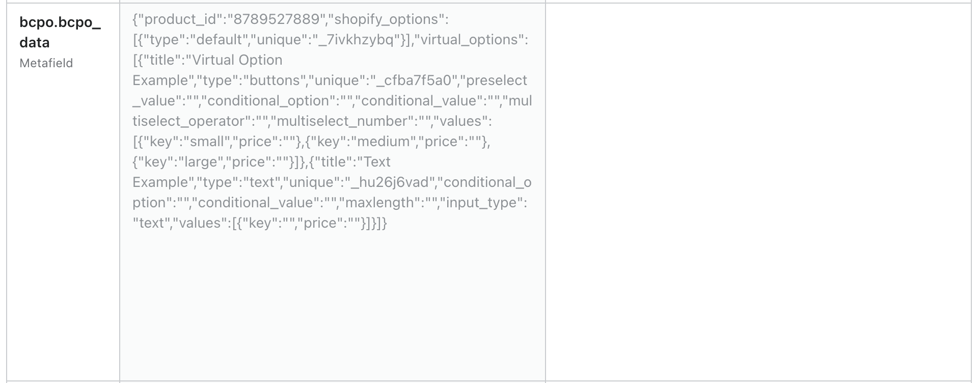Click the input_type key text
This screenshot has width=980, height=383.
482,203
